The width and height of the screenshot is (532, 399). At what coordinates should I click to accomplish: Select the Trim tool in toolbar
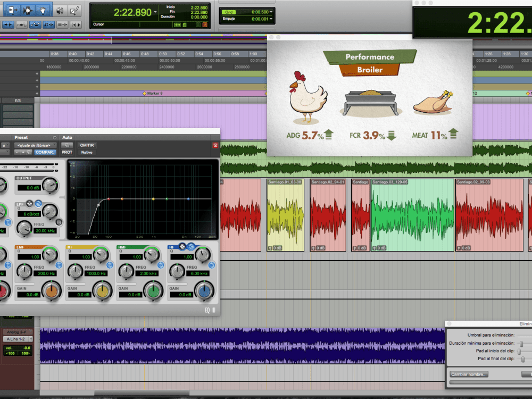pos(12,10)
